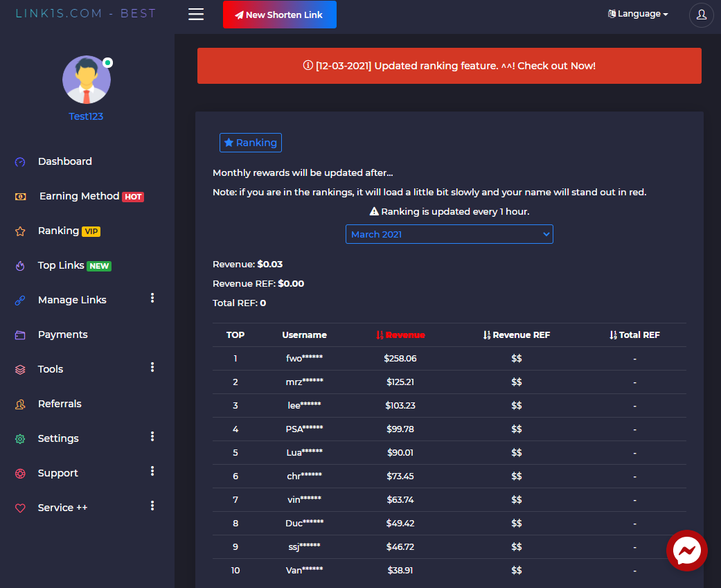Click the Dashboard speedometer icon
Viewport: 721px width, 588px height.
point(20,162)
